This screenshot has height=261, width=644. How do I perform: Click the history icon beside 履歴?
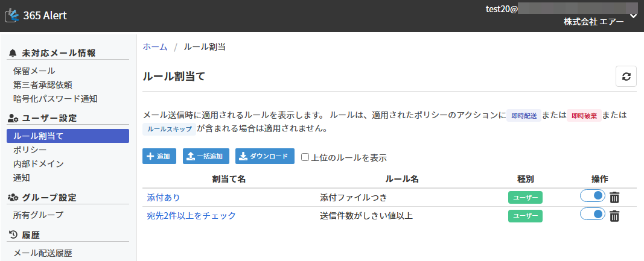pos(13,235)
